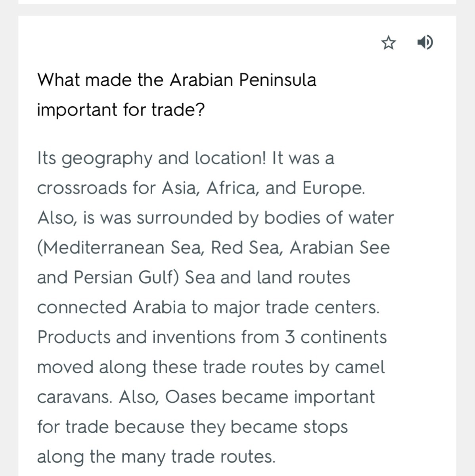Click the phrase 'Arabian See' in the answer
This screenshot has height=476, width=475.
[x=340, y=248]
